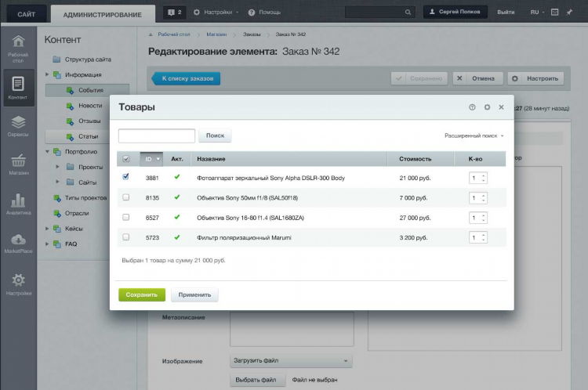This screenshot has height=390, width=588.
Task: Expand the Проекты tree node
Action: pos(57,167)
